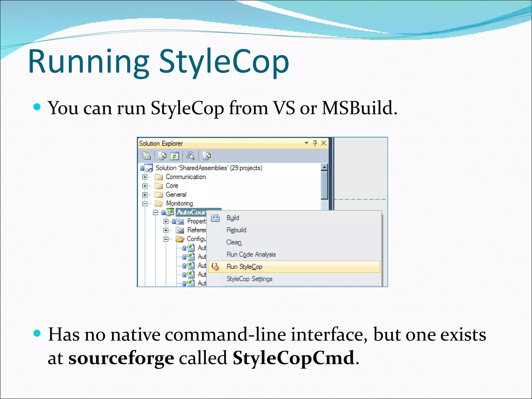Select the Communication tree item
This screenshot has width=532, height=399.
pyautogui.click(x=186, y=177)
